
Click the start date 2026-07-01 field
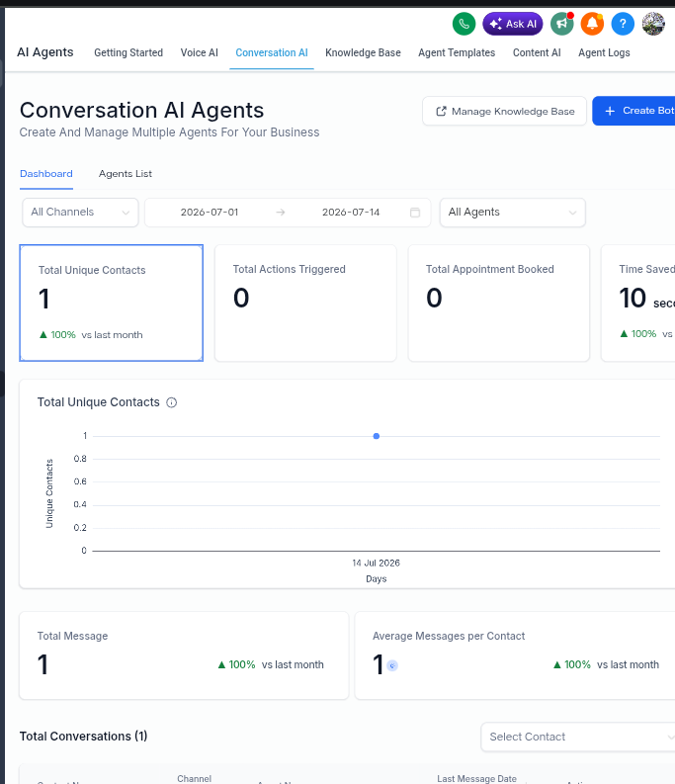click(x=209, y=213)
